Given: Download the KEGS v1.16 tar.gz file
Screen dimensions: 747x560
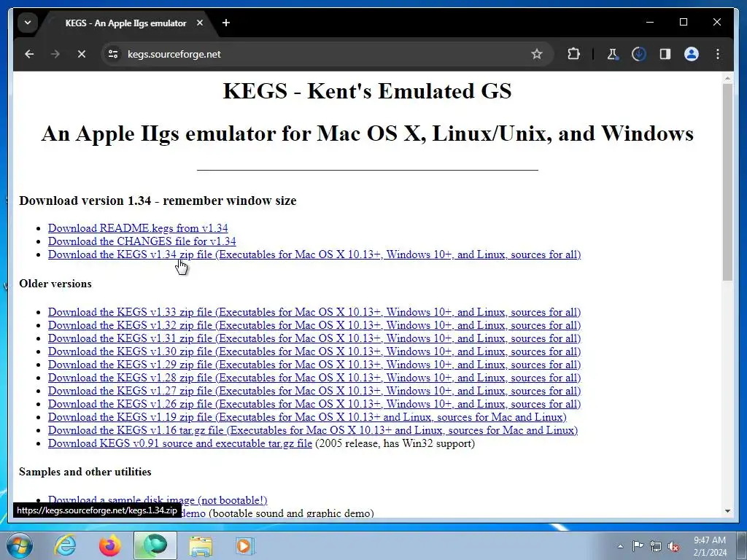Looking at the screenshot, I should coord(312,430).
